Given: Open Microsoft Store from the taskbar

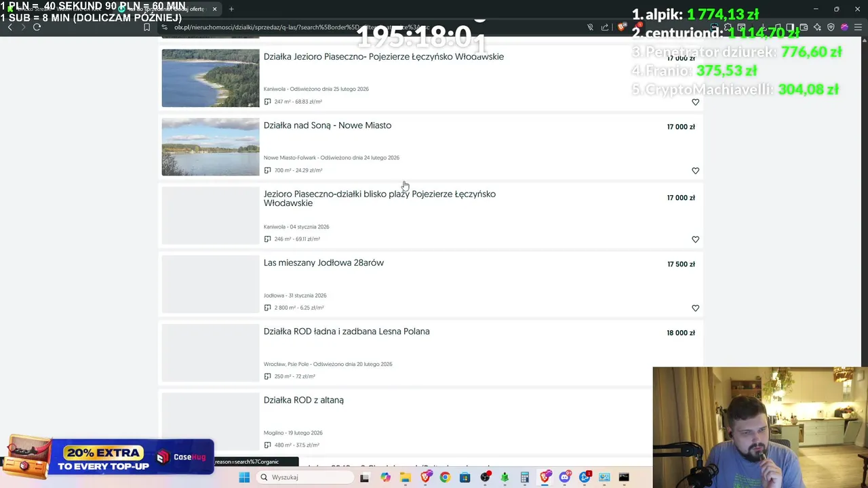Looking at the screenshot, I should [x=465, y=477].
